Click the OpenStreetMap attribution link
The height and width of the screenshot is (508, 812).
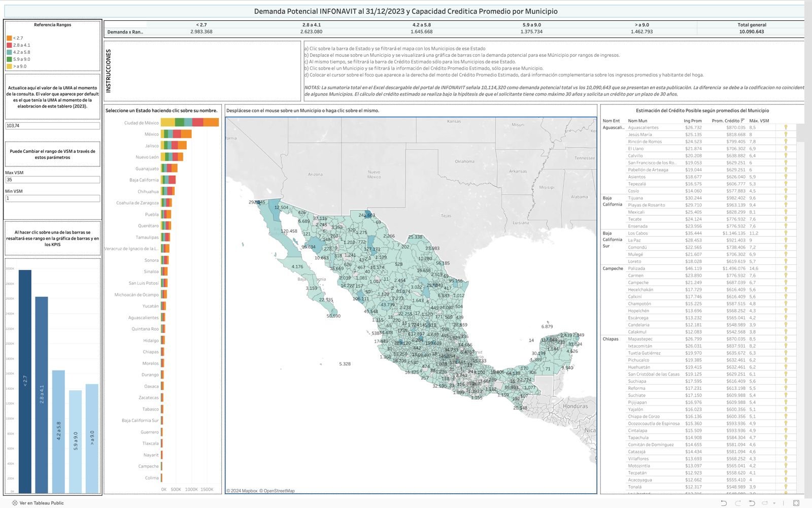pyautogui.click(x=277, y=491)
